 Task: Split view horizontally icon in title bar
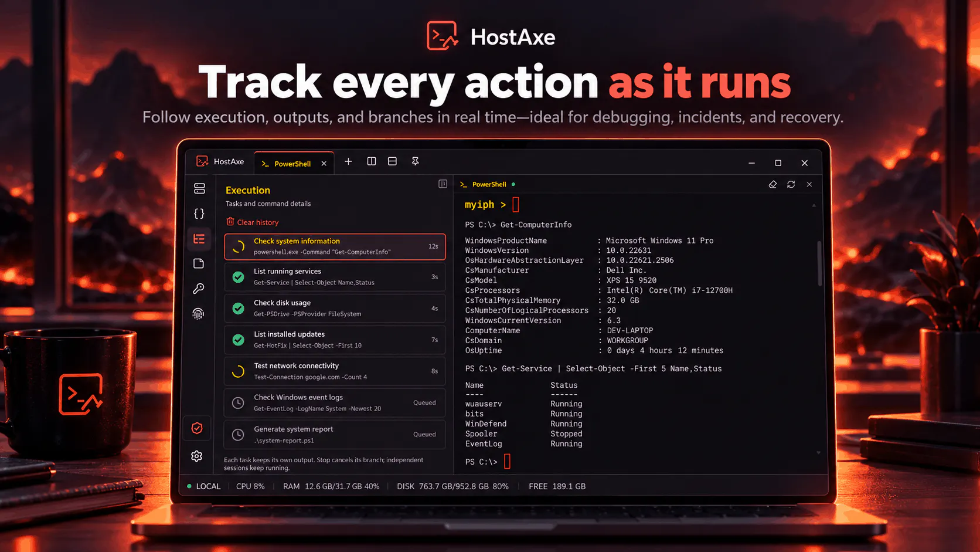tap(393, 161)
